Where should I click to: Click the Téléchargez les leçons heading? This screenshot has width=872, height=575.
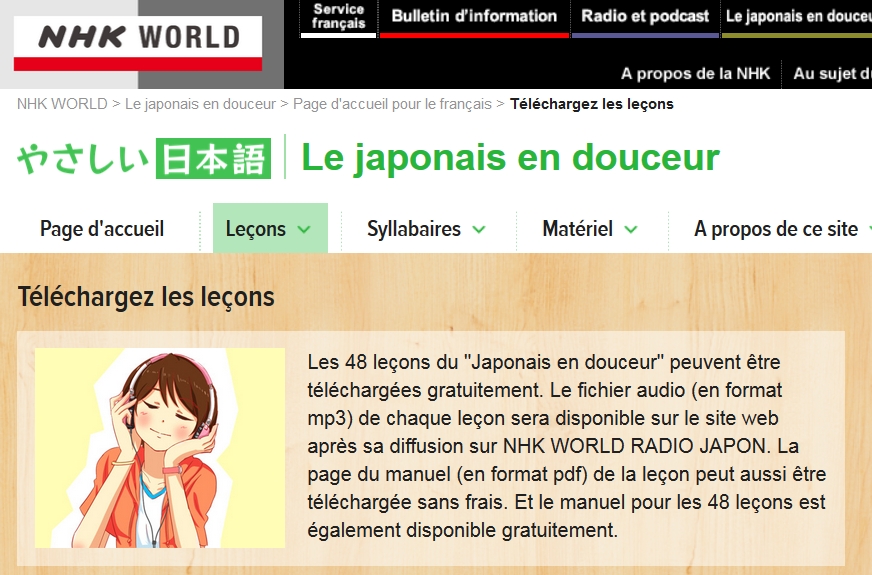click(146, 297)
